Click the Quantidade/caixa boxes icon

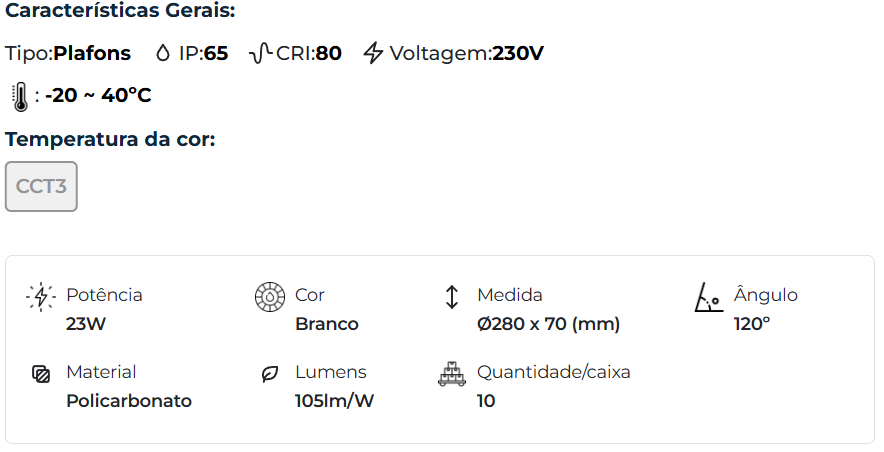coord(452,373)
